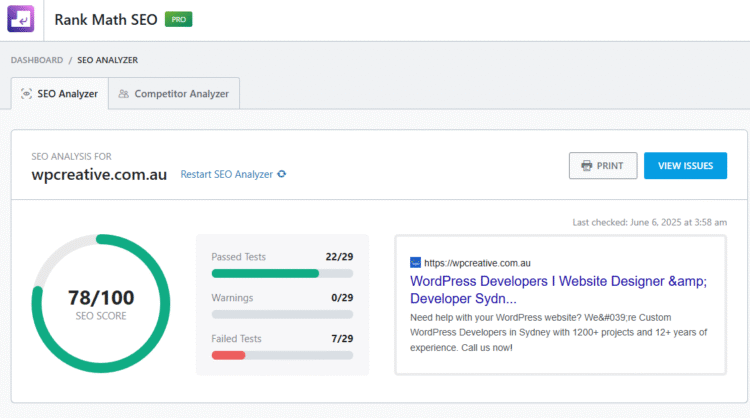The image size is (750, 418).
Task: Go to DASHBOARD breadcrumb link
Action: 37,60
